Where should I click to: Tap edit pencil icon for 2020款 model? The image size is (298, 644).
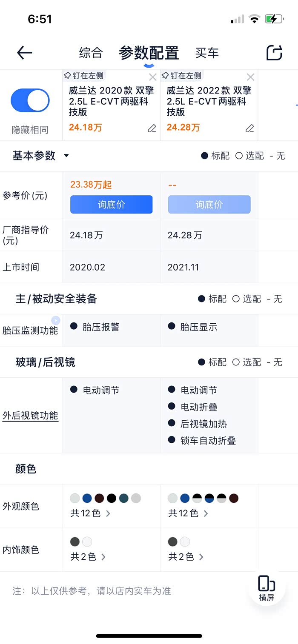(152, 128)
